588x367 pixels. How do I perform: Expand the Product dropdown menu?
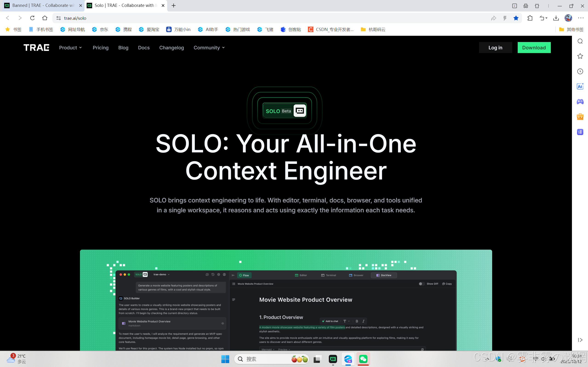point(71,48)
